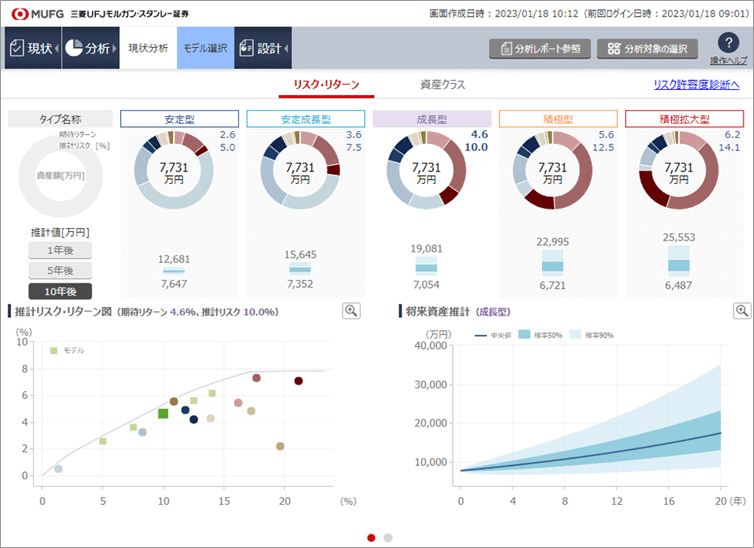Image resolution: width=754 pixels, height=548 pixels.
Task: Click the 設計 navigation step icon
Action: point(262,48)
